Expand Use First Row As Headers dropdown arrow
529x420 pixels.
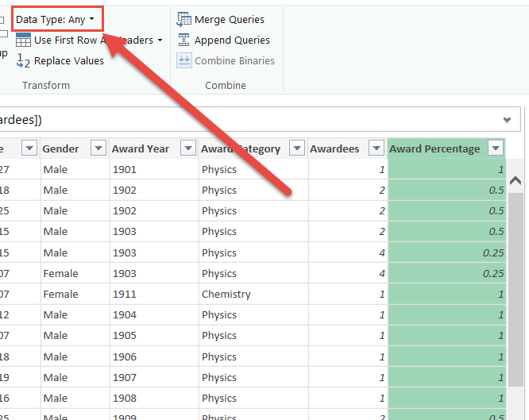coord(160,40)
